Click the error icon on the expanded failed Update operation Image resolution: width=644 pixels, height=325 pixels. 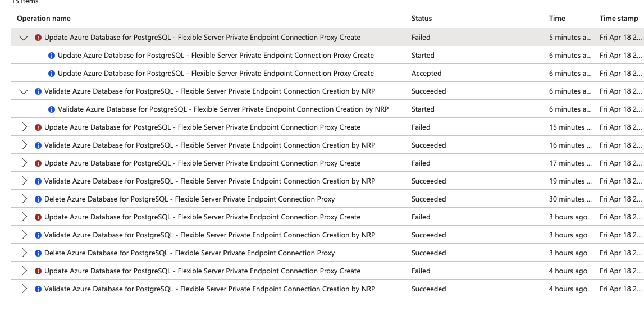(x=38, y=38)
